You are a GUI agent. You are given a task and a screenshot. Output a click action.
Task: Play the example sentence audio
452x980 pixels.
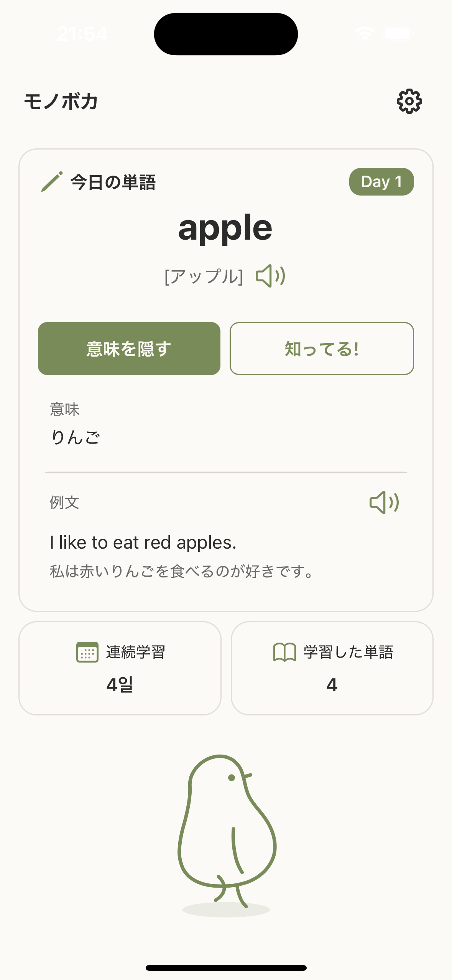click(384, 502)
